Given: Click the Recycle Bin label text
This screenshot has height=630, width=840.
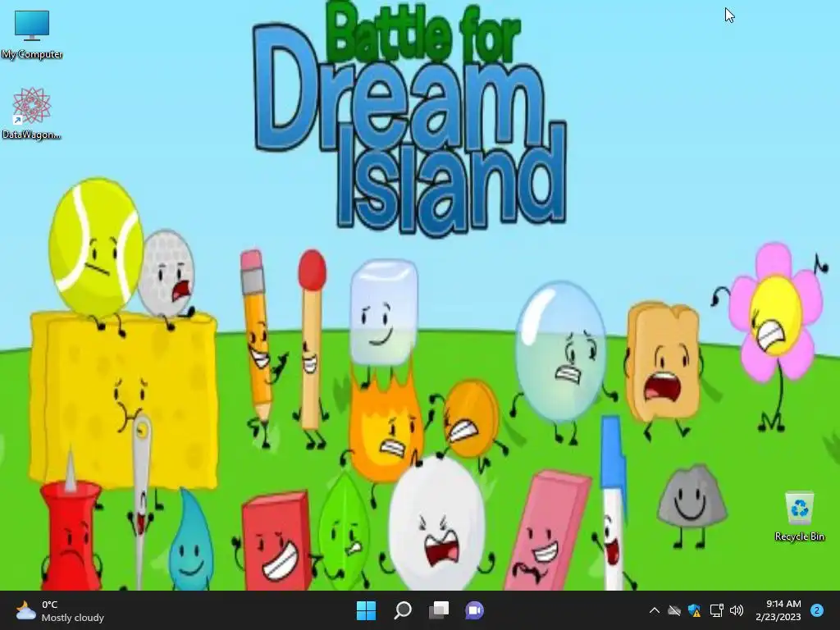Looking at the screenshot, I should 799,536.
